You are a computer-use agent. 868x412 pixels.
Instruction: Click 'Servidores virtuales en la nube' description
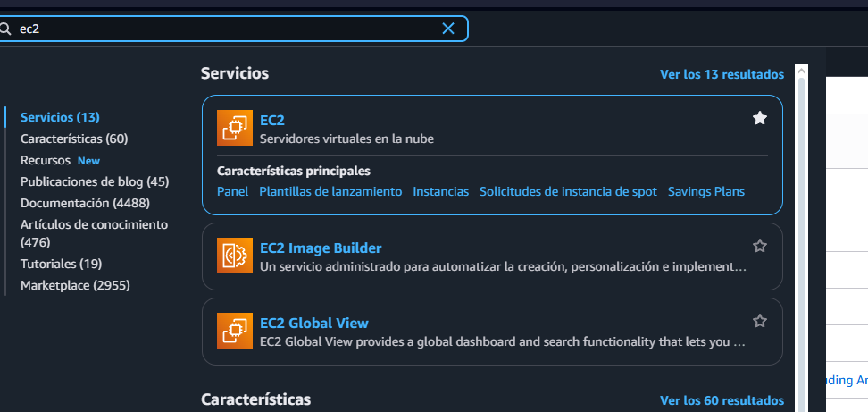(x=346, y=139)
